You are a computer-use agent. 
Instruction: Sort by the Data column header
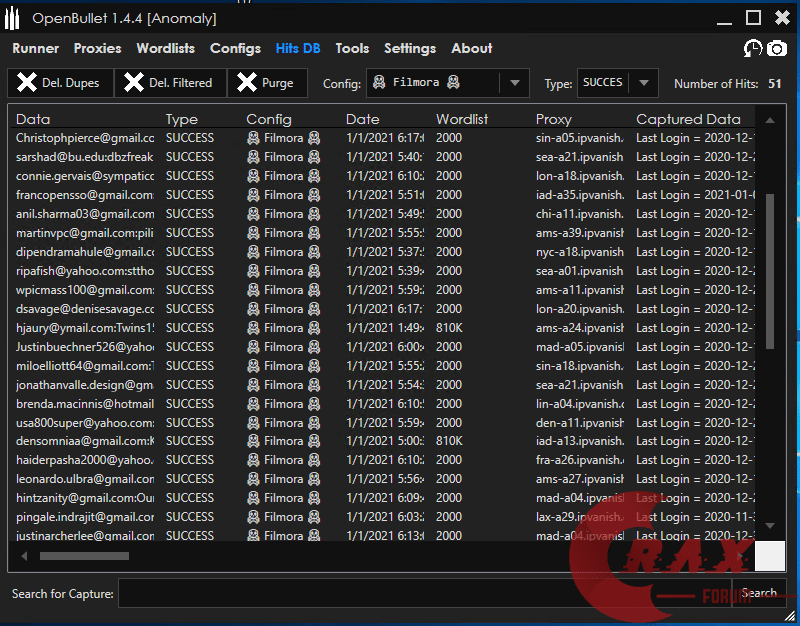[33, 119]
